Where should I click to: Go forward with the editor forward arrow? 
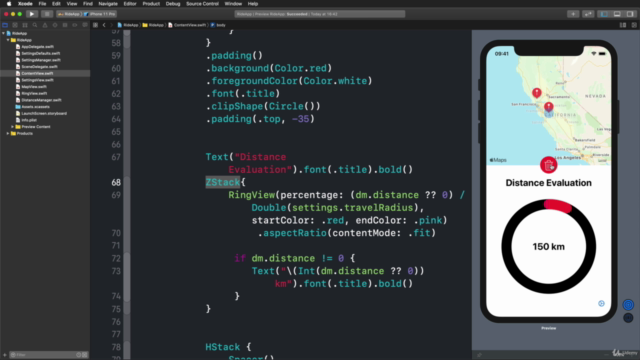coord(111,25)
